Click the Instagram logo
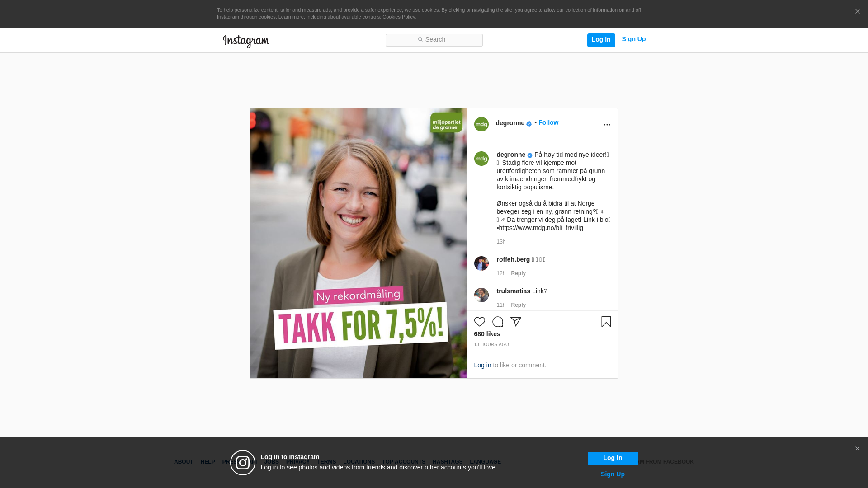 tap(246, 41)
